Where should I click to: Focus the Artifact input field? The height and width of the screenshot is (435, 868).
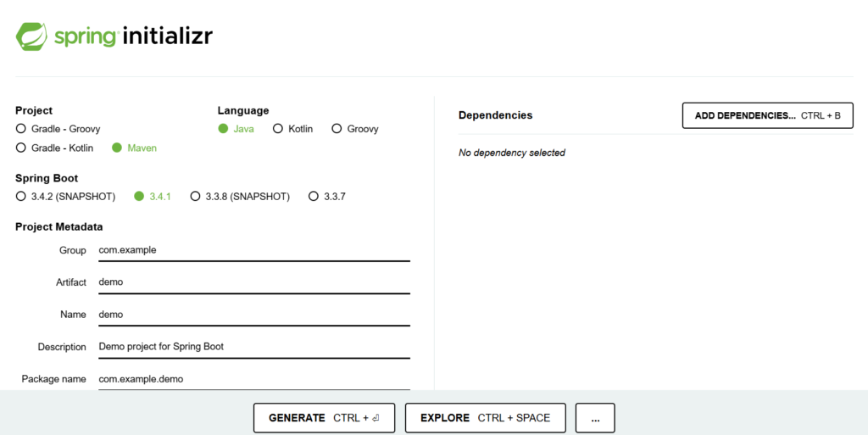coord(254,283)
